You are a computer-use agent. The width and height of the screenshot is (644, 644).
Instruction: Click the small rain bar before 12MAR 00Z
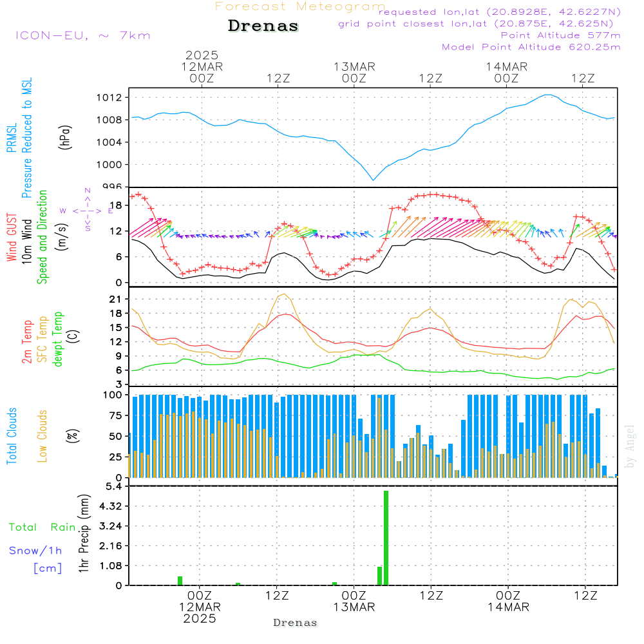click(x=180, y=580)
